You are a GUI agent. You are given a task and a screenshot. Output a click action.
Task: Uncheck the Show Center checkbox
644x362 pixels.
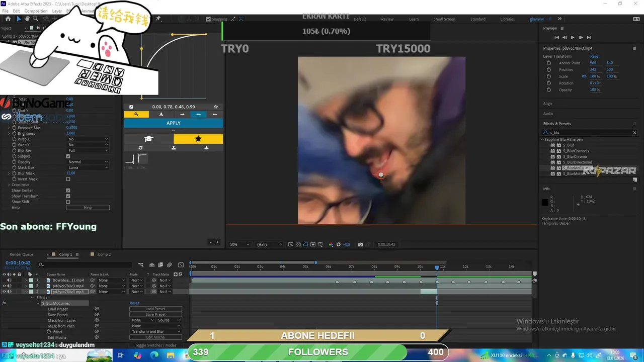click(x=68, y=191)
